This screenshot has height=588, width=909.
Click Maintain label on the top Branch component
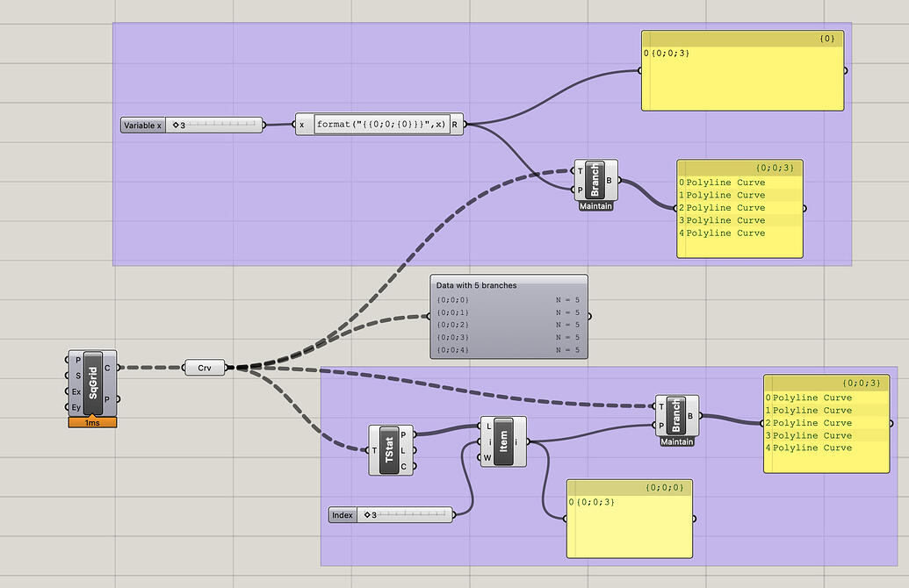(595, 205)
